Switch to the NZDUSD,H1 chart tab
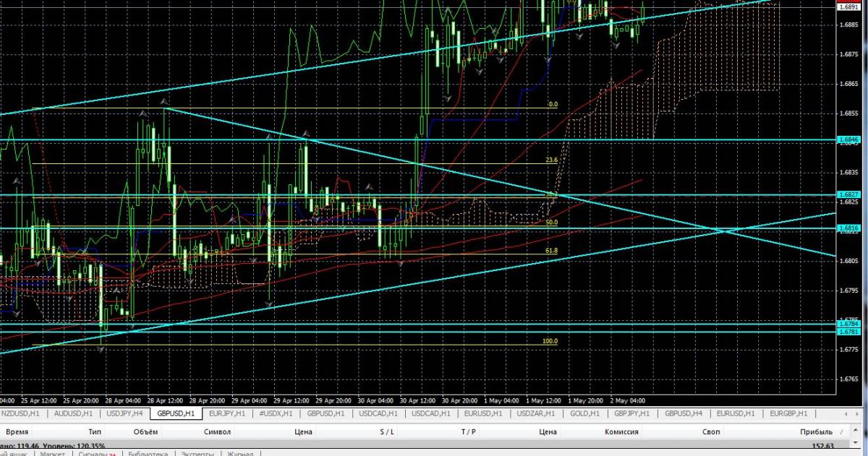Screen dimensions: 868x456 tap(20, 414)
